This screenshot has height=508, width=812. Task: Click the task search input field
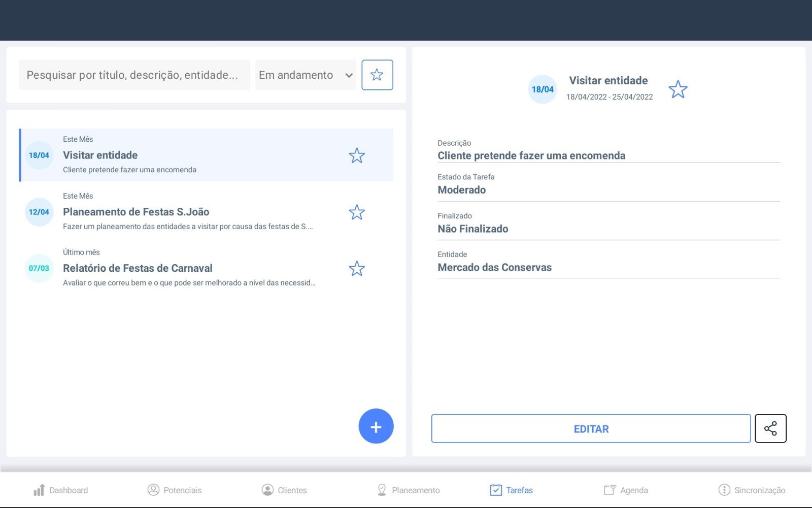pos(134,75)
